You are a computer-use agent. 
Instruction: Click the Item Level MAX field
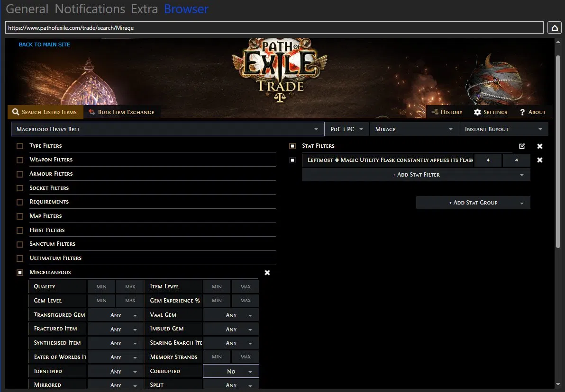[x=246, y=286]
